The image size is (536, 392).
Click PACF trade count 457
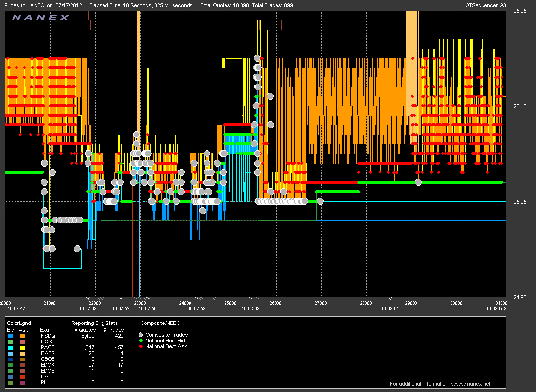120,348
